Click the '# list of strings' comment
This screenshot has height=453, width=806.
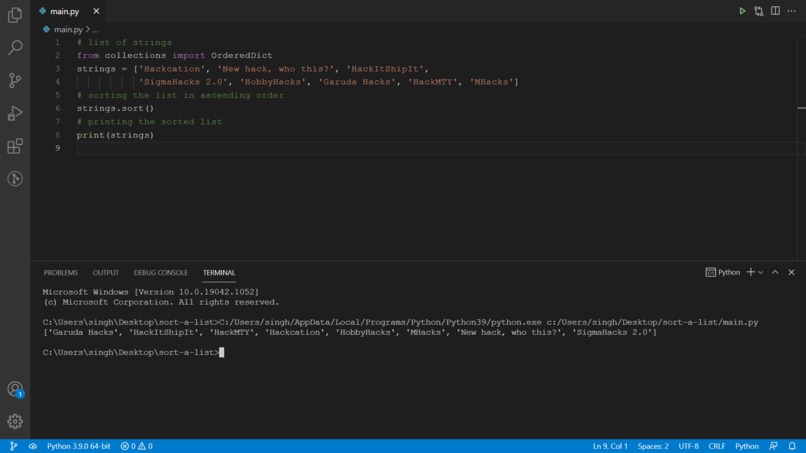pyautogui.click(x=124, y=42)
